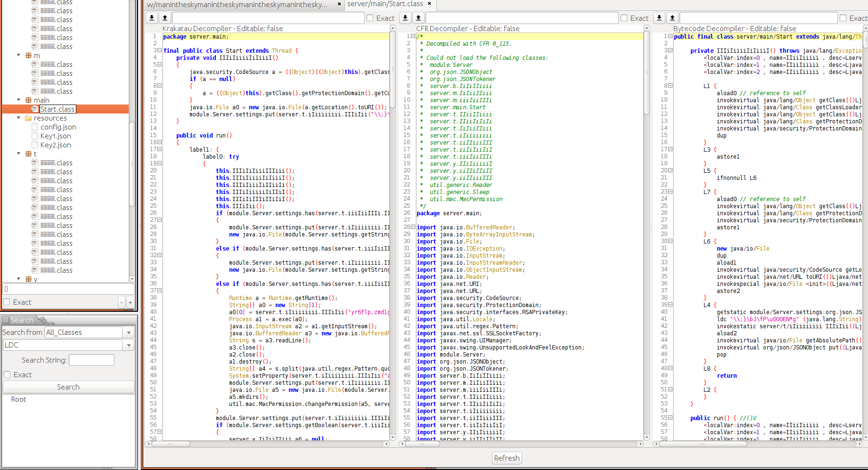This screenshot has width=868, height=470.
Task: Toggle Exact checkbox in Bytecode pane
Action: pos(843,18)
